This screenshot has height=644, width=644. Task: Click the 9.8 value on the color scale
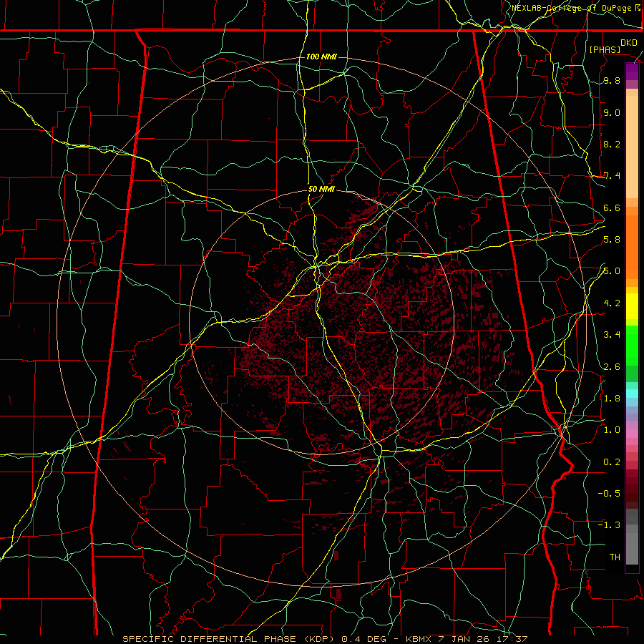[x=612, y=81]
